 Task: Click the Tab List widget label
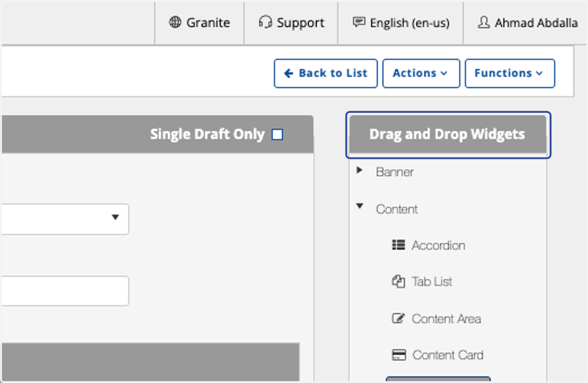pos(432,281)
